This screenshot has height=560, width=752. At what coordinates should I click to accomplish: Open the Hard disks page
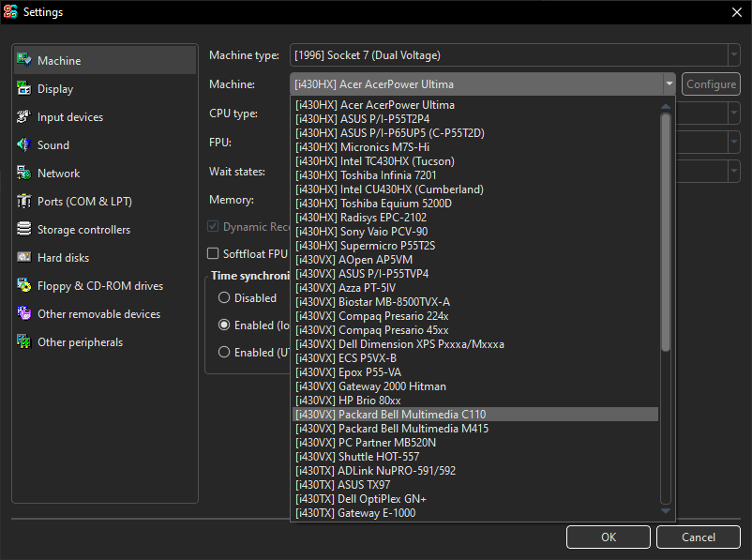(x=105, y=258)
